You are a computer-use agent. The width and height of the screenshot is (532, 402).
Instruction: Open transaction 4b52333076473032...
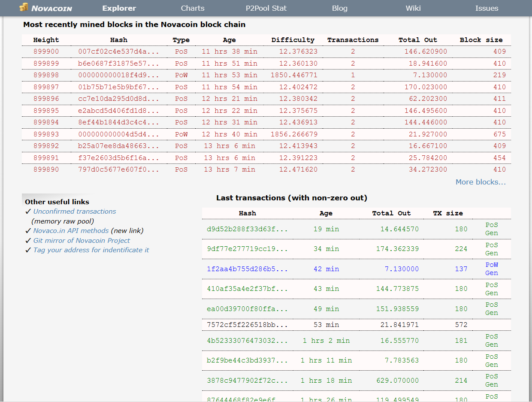coord(247,341)
